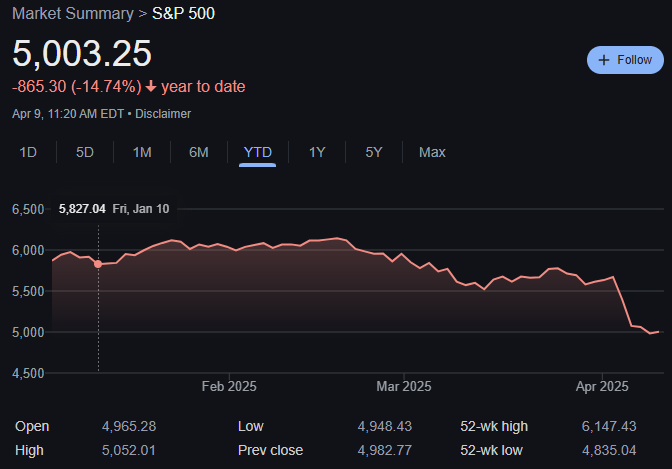Click the red down arrow icon
This screenshot has height=469, width=672.
151,87
